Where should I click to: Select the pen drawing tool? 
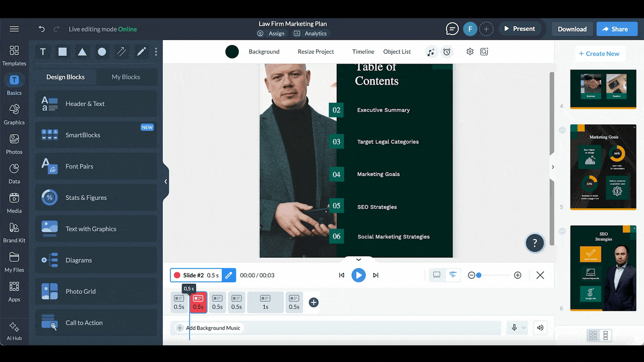click(141, 52)
